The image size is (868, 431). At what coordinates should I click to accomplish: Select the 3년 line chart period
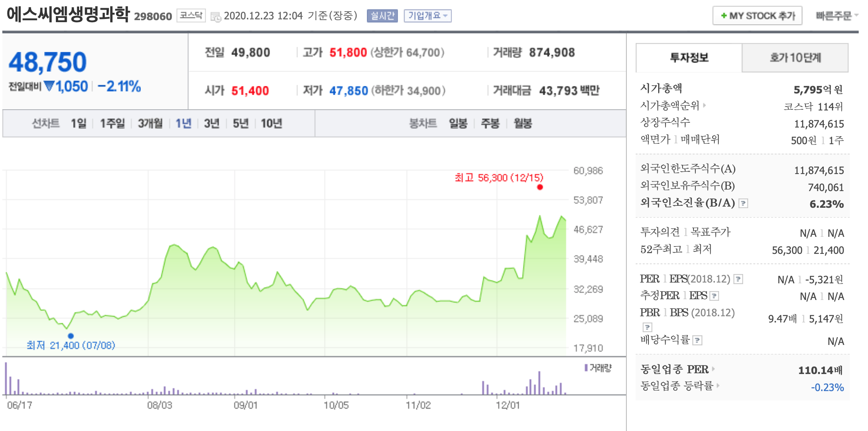212,123
